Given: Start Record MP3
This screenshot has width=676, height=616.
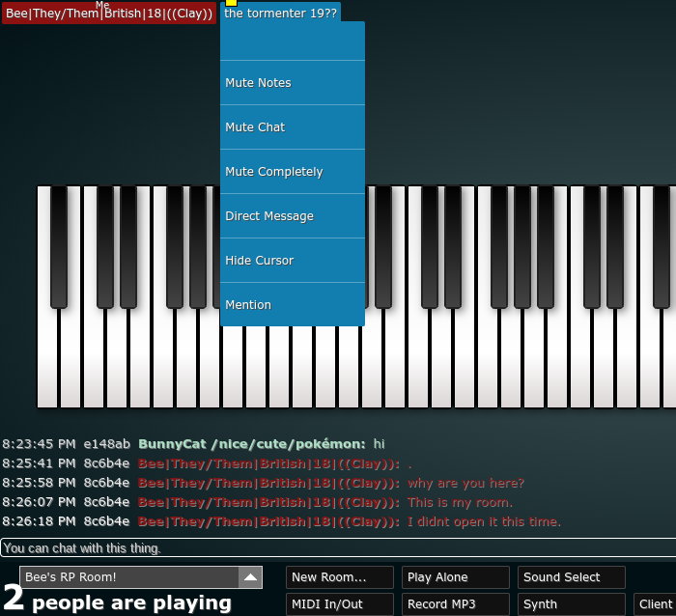Looking at the screenshot, I should pyautogui.click(x=455, y=604).
